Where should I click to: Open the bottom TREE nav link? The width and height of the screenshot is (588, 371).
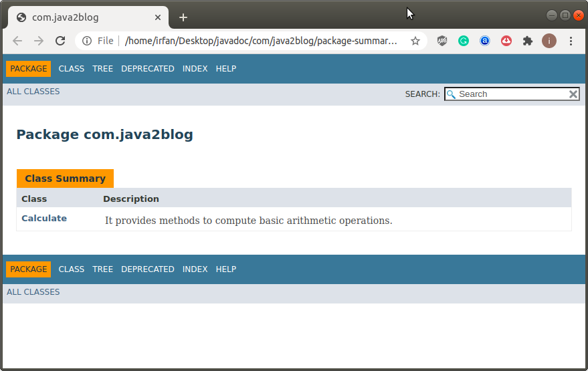pos(103,269)
